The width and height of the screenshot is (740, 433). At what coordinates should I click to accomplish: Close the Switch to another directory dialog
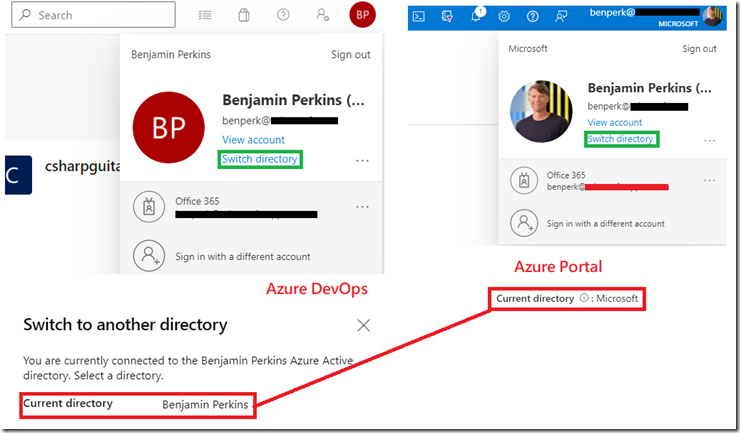[x=363, y=325]
